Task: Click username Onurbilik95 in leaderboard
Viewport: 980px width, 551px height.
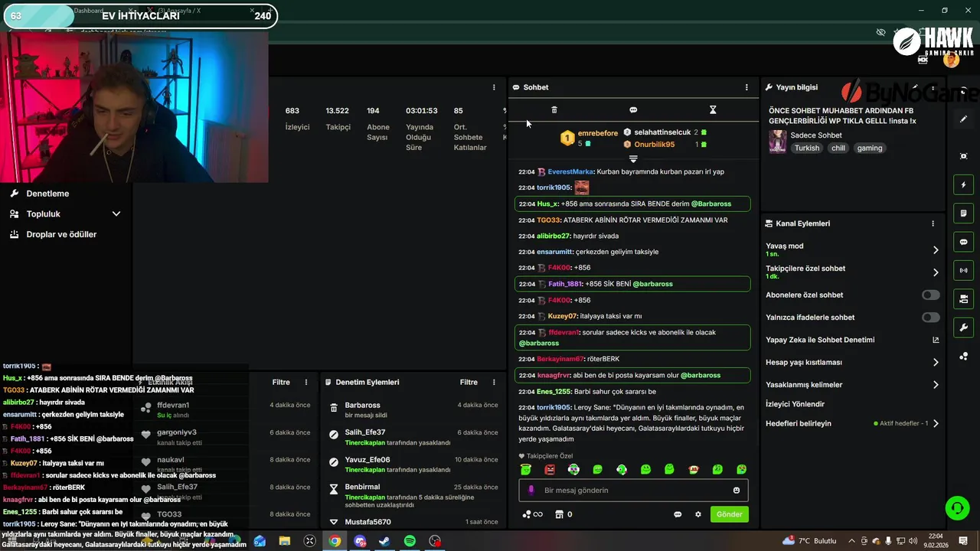Action: click(x=655, y=145)
